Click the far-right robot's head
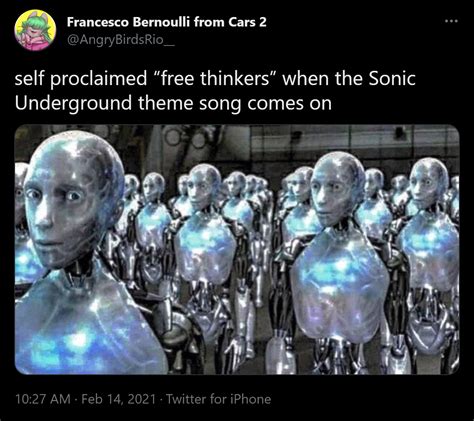Image resolution: width=474 pixels, height=421 pixels. 429,183
